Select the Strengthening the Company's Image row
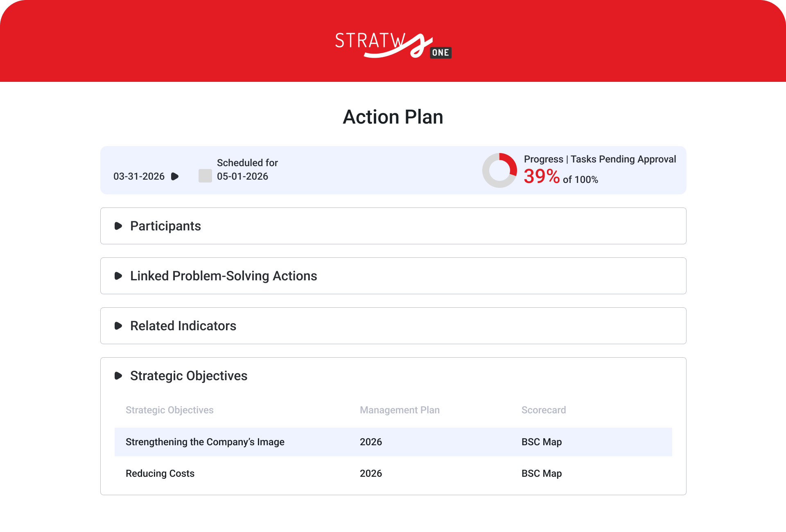Screen dimensions: 786x532 click(x=205, y=442)
